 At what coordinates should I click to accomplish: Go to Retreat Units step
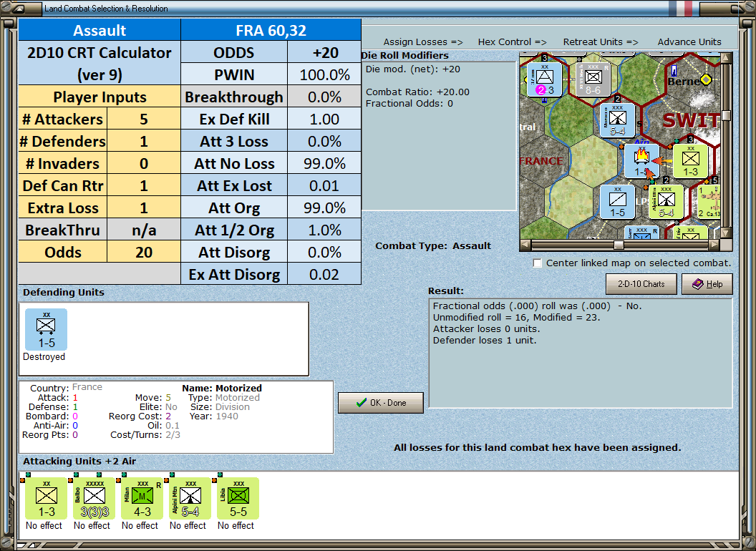tap(600, 42)
